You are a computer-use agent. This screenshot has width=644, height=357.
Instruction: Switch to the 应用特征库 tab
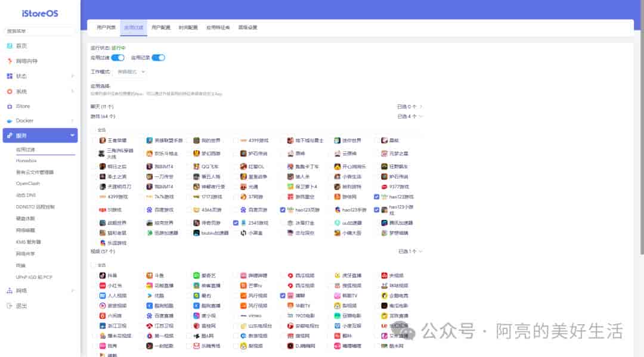click(218, 27)
